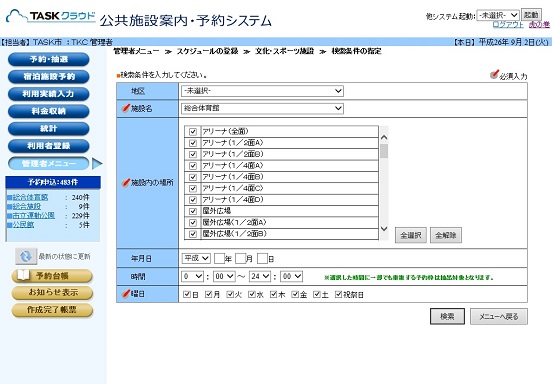553x384 pixels.
Task: Open the start minute dropdown
Action: (x=224, y=276)
